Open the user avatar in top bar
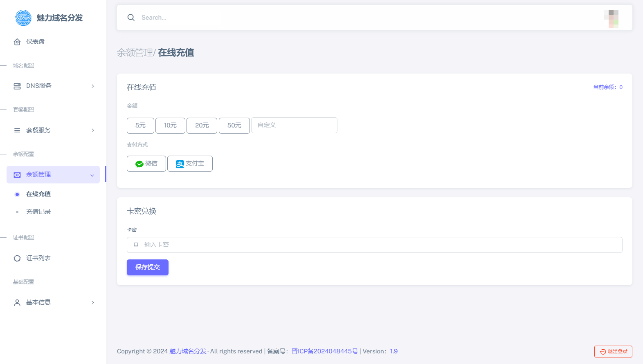 coord(611,18)
